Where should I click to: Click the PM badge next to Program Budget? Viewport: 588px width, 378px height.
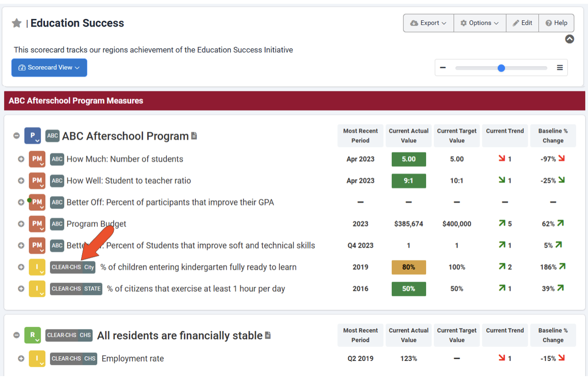point(37,223)
